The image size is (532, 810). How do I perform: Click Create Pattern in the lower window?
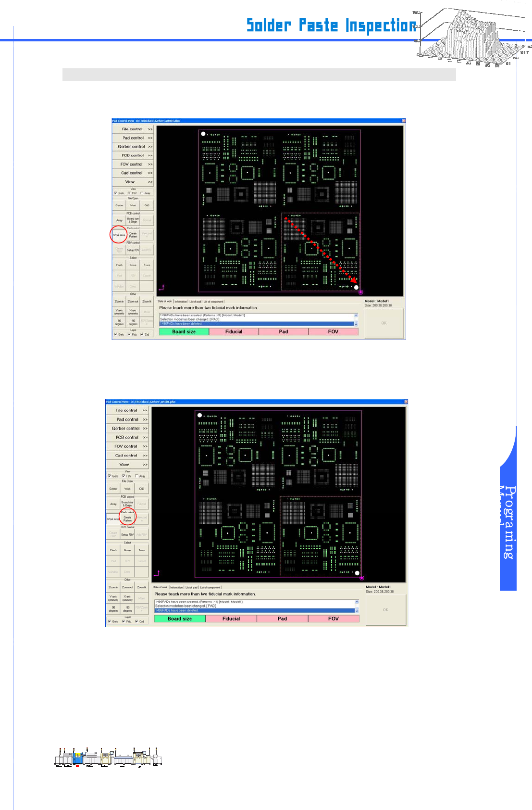pyautogui.click(x=127, y=519)
